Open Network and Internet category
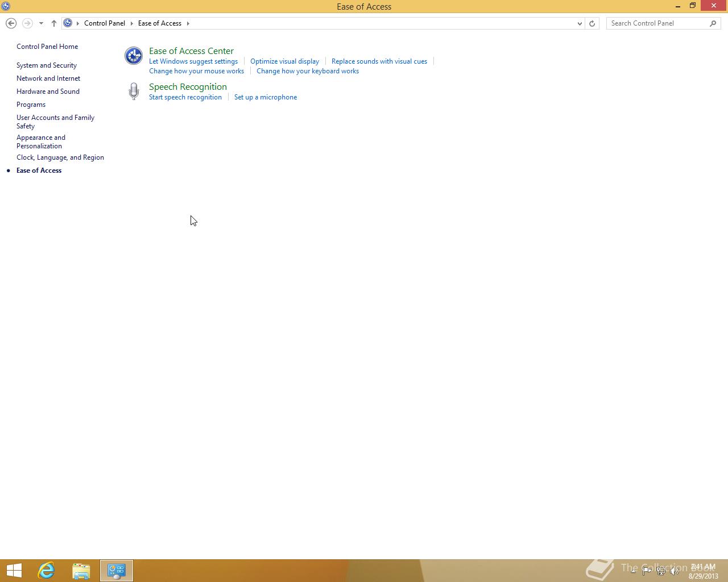The width and height of the screenshot is (728, 582). 48,78
